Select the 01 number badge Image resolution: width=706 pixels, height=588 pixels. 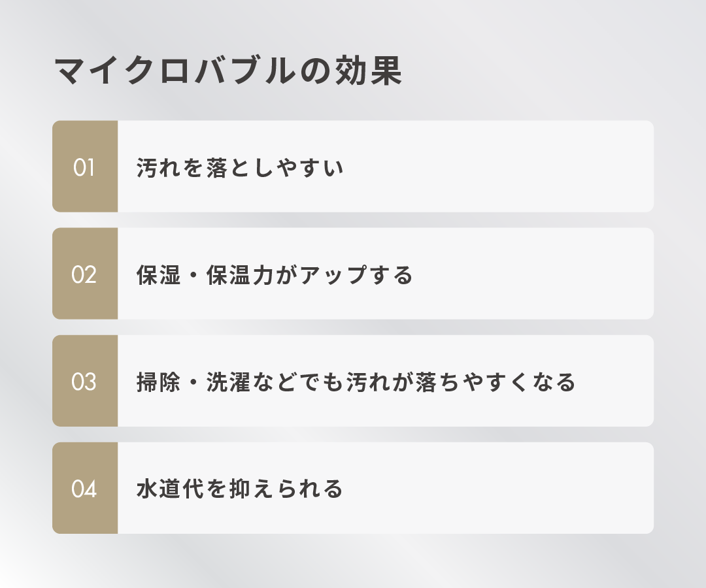tap(84, 167)
